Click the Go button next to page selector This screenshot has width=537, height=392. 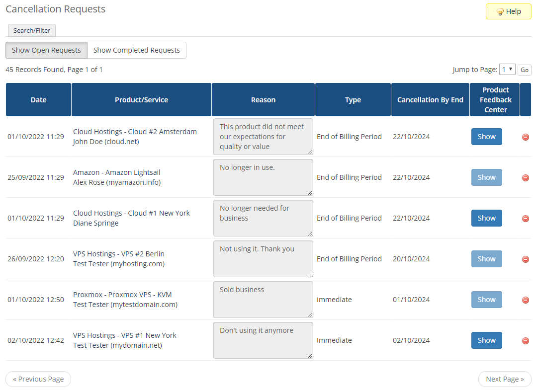[524, 70]
